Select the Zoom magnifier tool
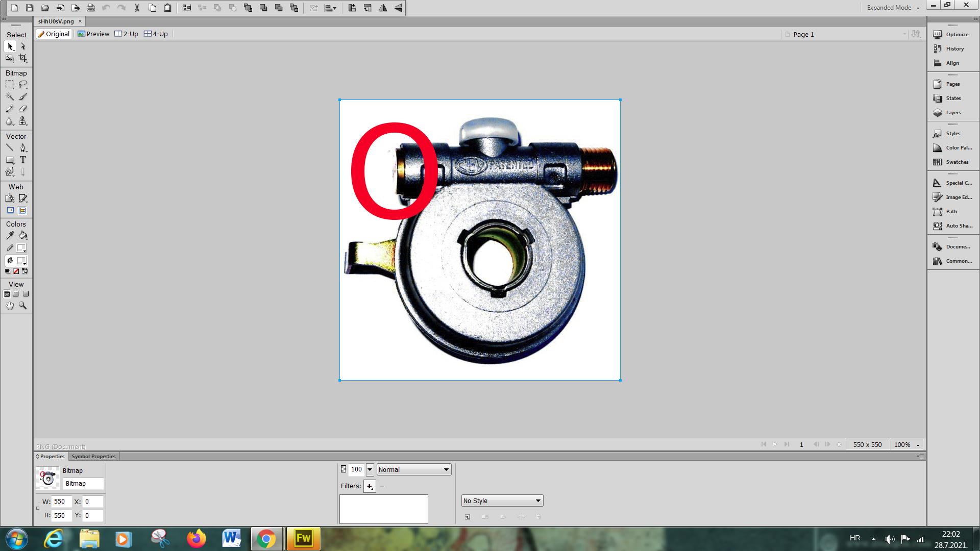The width and height of the screenshot is (980, 551). (x=23, y=305)
